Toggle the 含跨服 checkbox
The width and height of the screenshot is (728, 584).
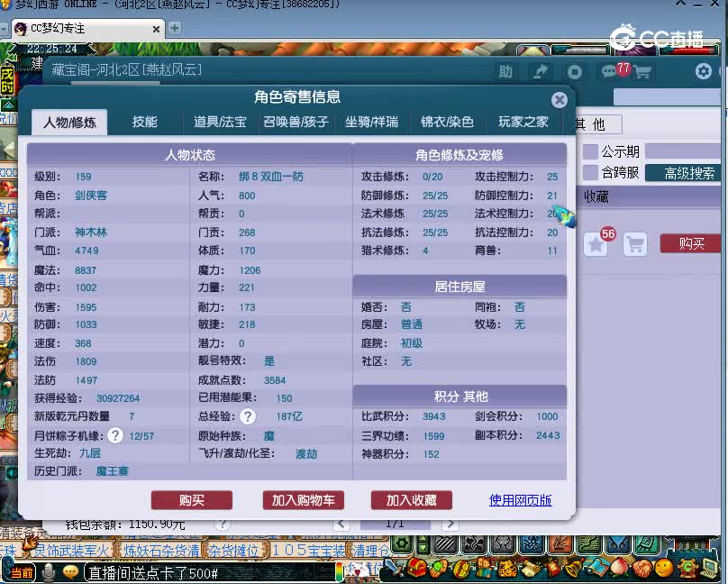click(x=590, y=172)
